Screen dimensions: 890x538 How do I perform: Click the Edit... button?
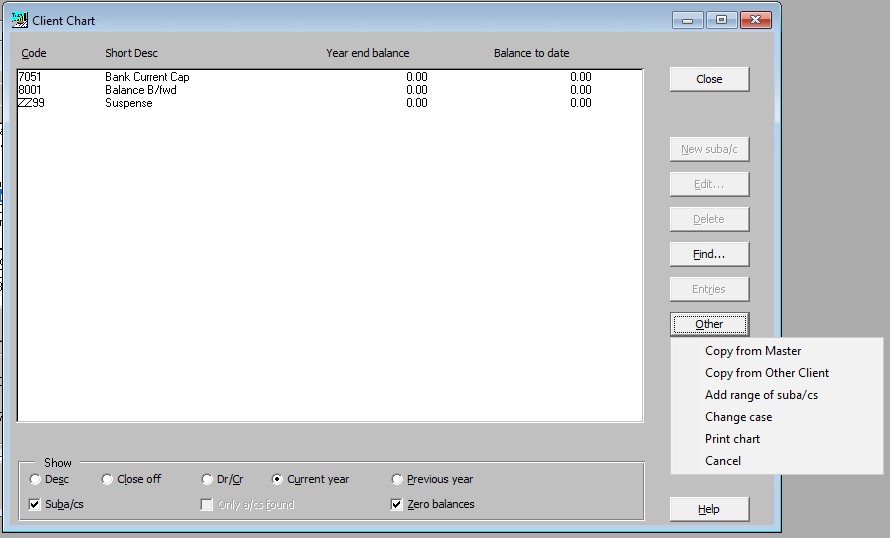(x=710, y=184)
